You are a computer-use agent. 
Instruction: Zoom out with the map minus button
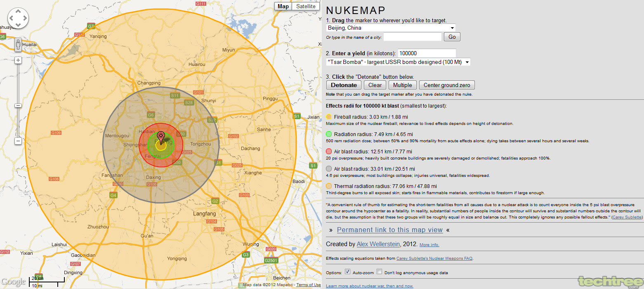(x=18, y=141)
